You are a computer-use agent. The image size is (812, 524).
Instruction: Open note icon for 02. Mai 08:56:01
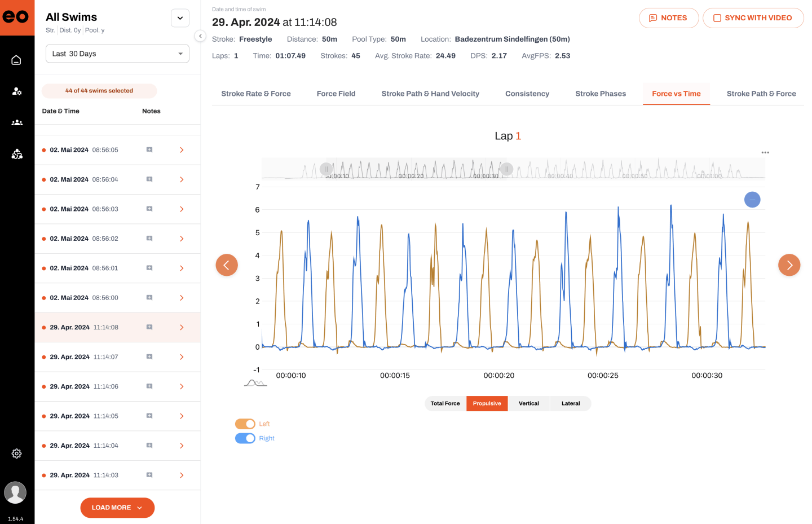[x=149, y=268]
